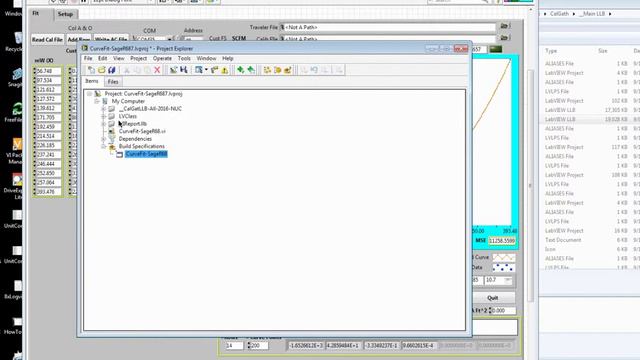Select the CurveFit-SageR68 build specification item
Image resolution: width=640 pixels, height=360 pixels.
(146, 154)
